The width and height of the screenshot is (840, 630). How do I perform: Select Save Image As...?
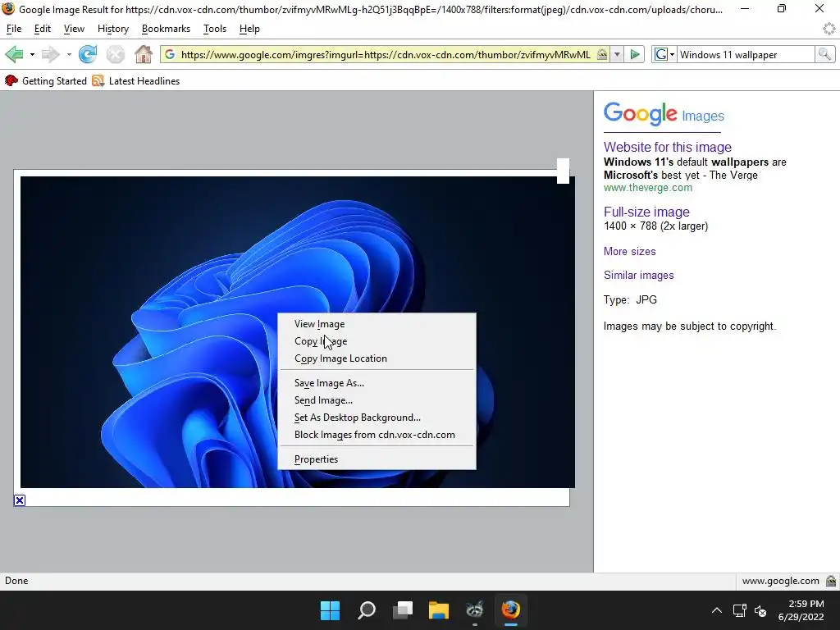377,383
